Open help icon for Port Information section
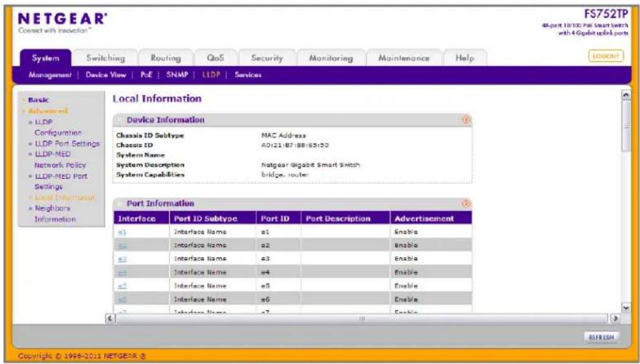The height and width of the screenshot is (364, 640). [x=466, y=203]
